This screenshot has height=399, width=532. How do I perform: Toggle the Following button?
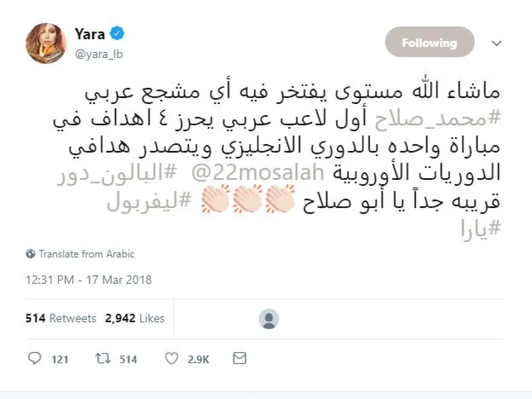coord(429,43)
